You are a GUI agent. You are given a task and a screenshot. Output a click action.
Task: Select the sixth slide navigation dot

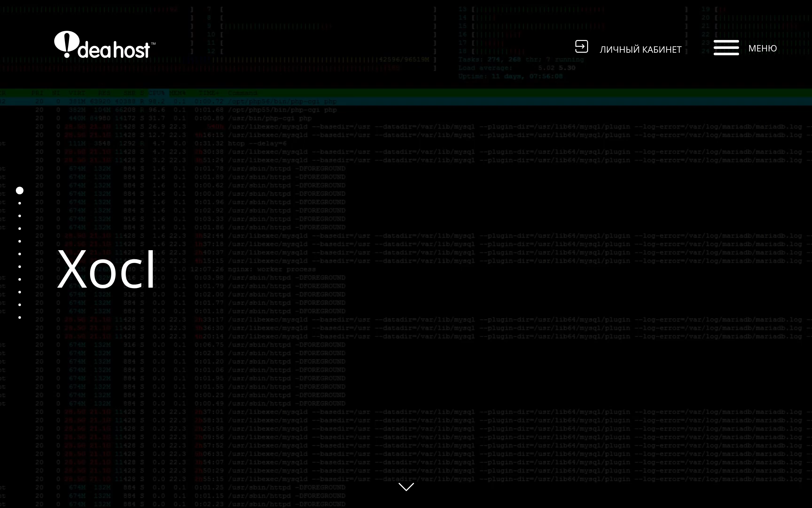coord(20,254)
